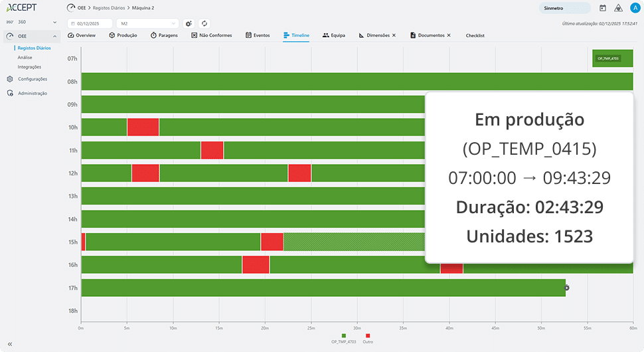Click the refresh icon next to machine selector

(204, 23)
